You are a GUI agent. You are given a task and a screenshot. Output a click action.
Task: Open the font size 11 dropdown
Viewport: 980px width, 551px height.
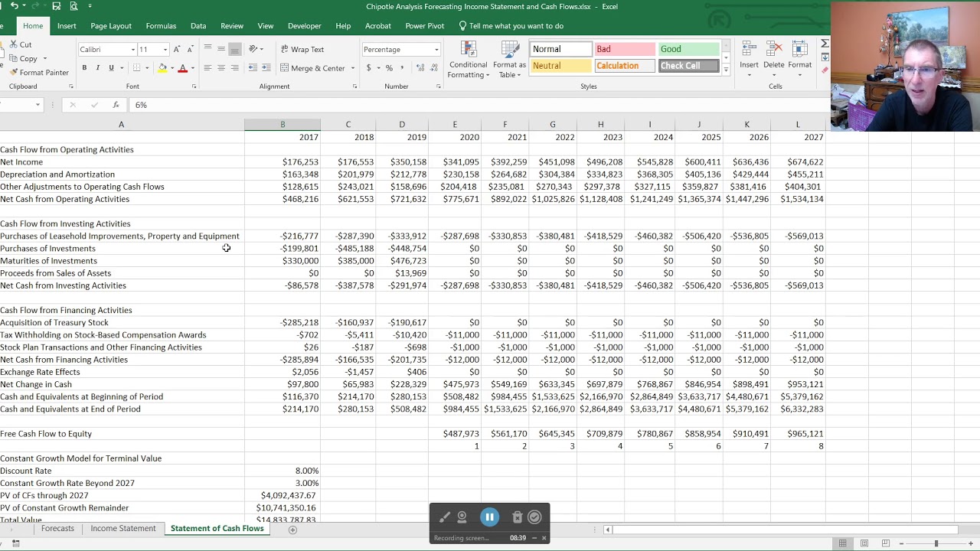165,50
